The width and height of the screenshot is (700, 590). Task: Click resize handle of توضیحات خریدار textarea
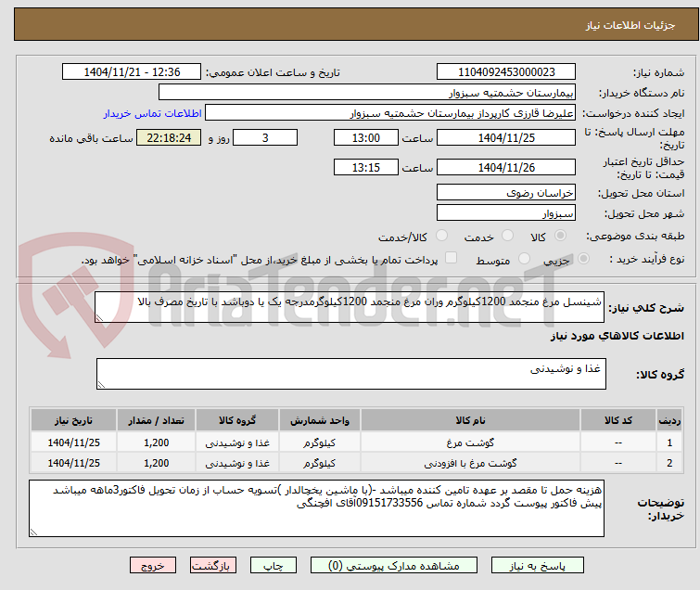[x=33, y=532]
